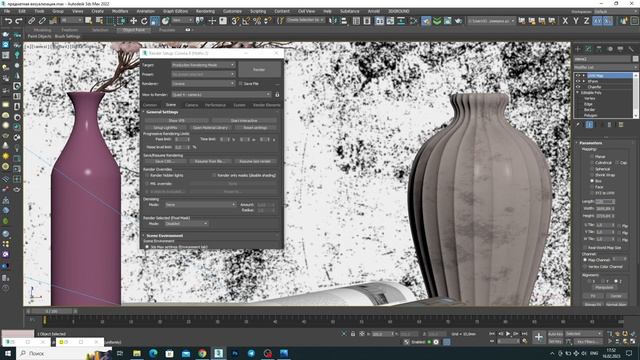The width and height of the screenshot is (640, 360).
Task: Open the Modifiers menu
Action: (120, 11)
